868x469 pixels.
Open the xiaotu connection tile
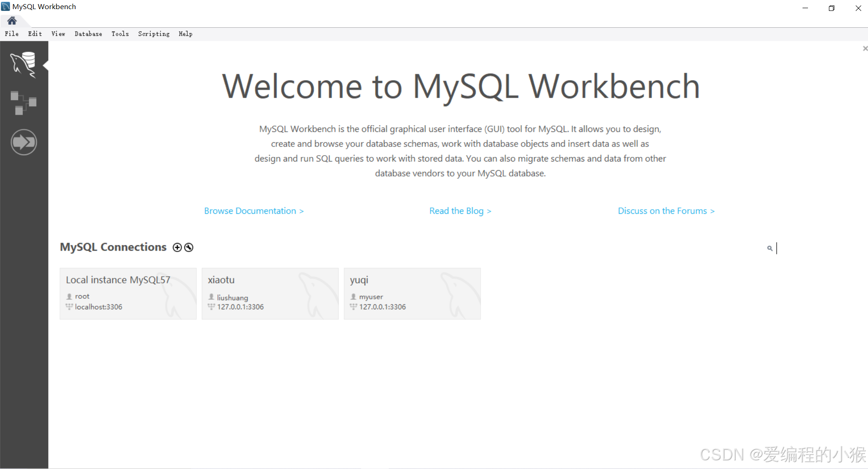[270, 293]
